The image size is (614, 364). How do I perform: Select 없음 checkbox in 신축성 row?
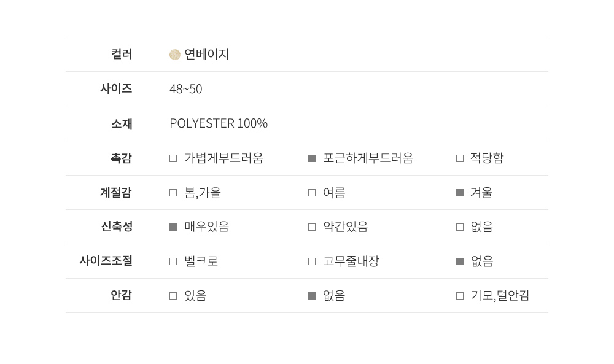[x=460, y=227]
